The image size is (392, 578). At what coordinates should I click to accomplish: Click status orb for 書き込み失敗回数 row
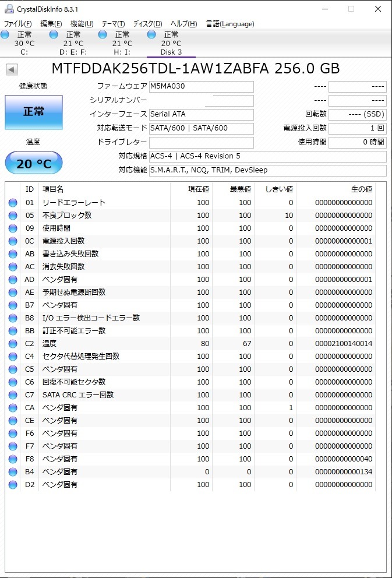point(13,254)
